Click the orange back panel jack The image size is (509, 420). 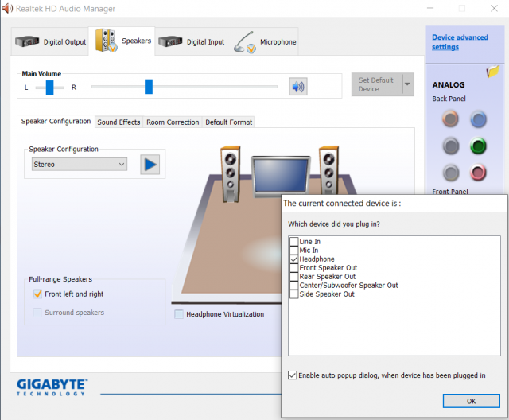(x=451, y=119)
